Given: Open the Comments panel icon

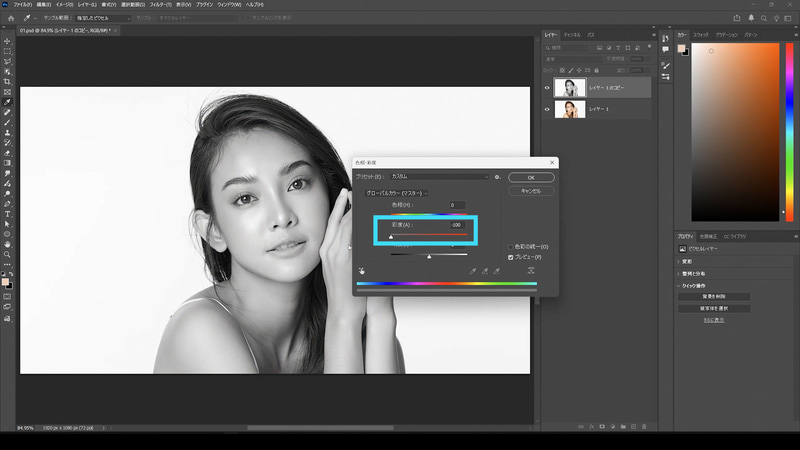Looking at the screenshot, I should pos(665,49).
